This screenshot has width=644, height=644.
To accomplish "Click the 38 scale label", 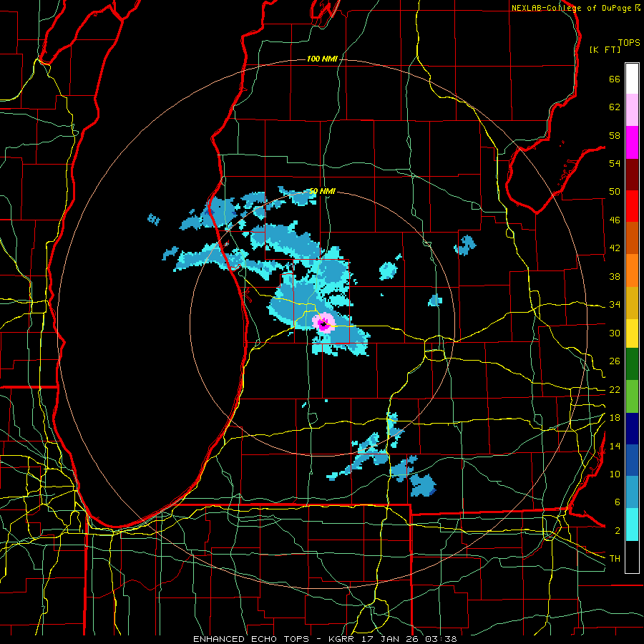I will click(615, 276).
